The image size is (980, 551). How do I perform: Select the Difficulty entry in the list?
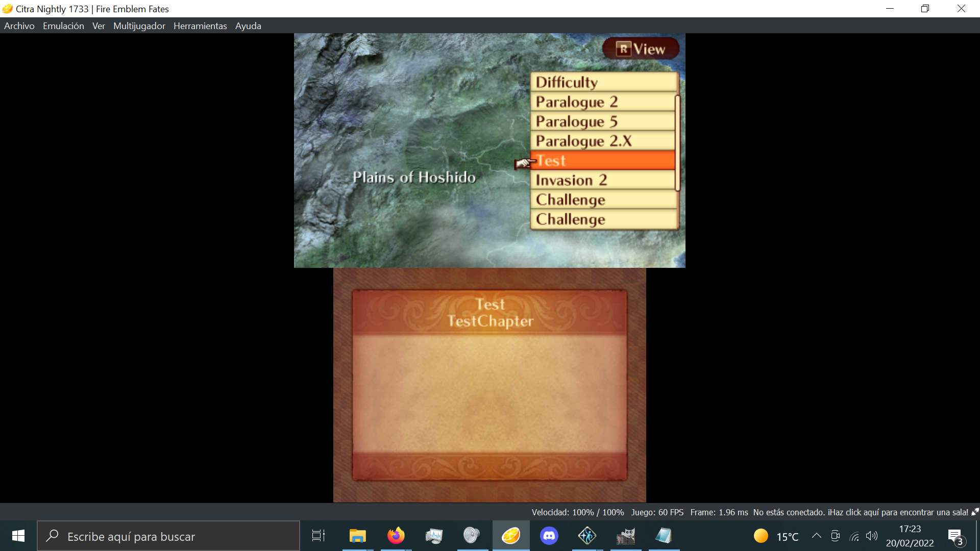(604, 82)
